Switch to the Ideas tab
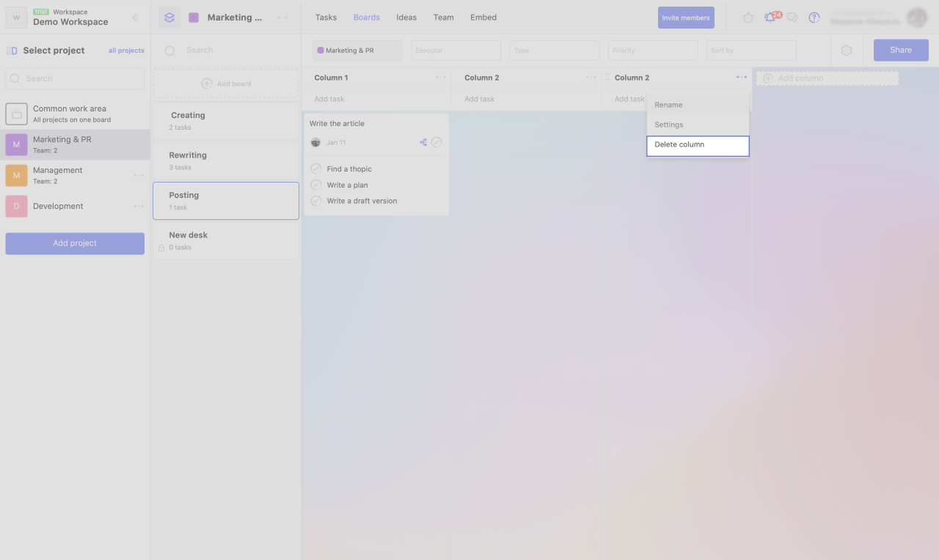Screen dimensions: 939x560 [x=406, y=18]
